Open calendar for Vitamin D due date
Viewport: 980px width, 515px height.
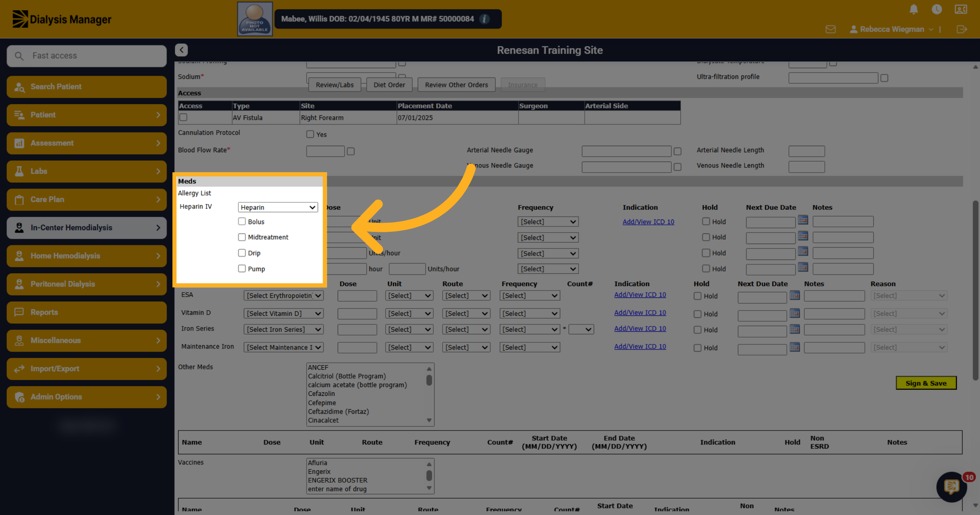795,313
